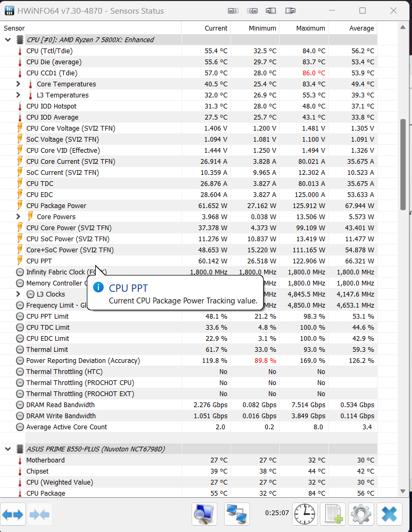Select the SoC Voltage (SVI2 TFN) row

[x=189, y=140]
